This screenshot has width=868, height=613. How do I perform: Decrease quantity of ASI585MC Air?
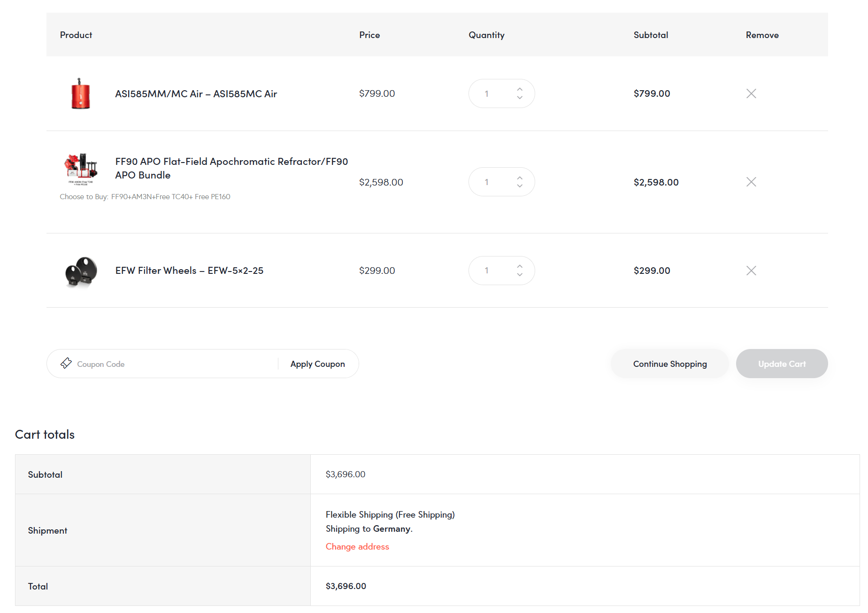pos(520,98)
